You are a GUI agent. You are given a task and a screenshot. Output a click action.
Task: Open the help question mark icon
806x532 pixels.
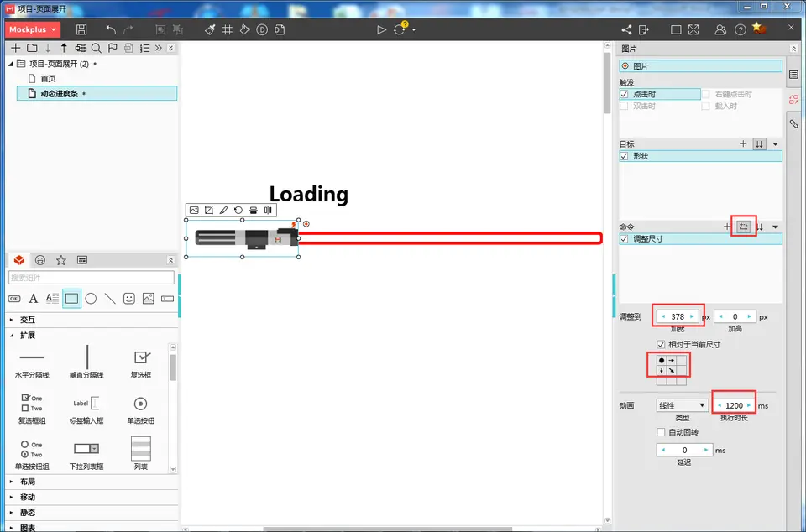(740, 29)
